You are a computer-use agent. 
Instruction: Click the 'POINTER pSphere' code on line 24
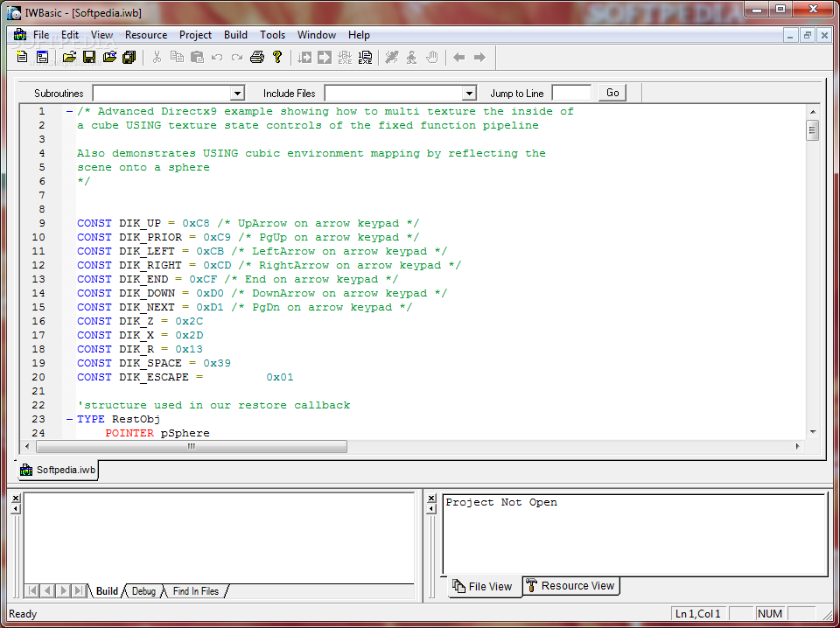click(x=157, y=433)
